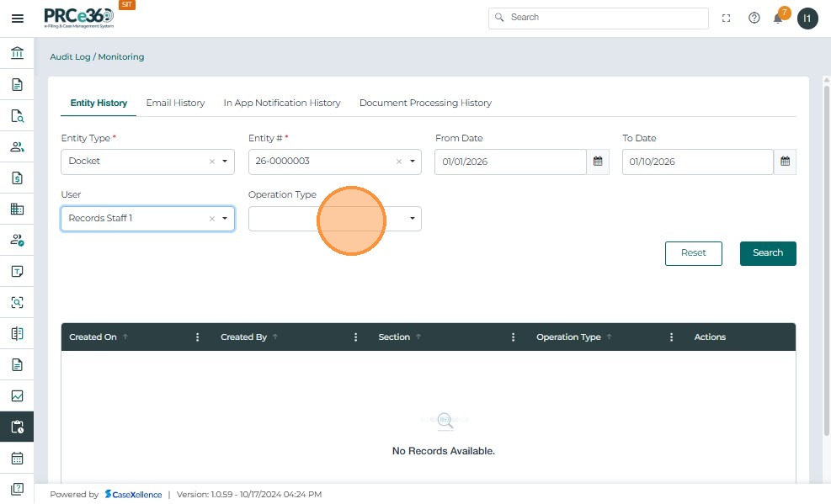Open the From Date calendar picker
The height and width of the screenshot is (504, 831).
pos(598,162)
